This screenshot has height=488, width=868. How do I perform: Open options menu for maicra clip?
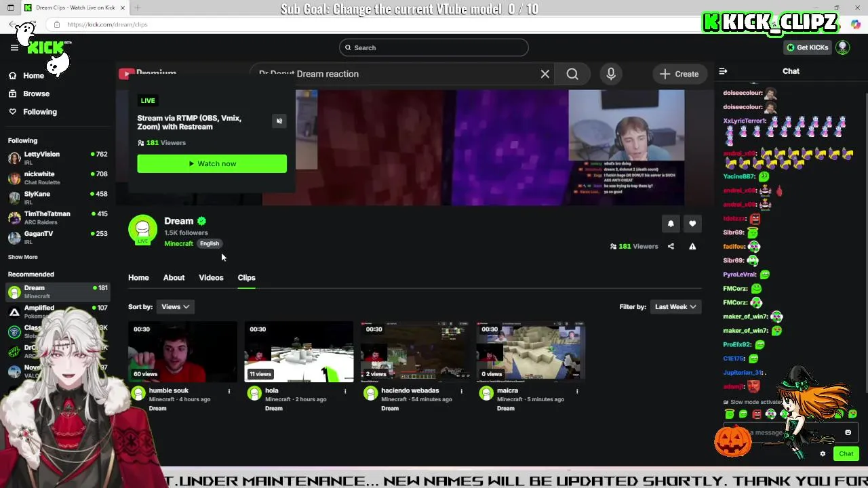tap(577, 391)
